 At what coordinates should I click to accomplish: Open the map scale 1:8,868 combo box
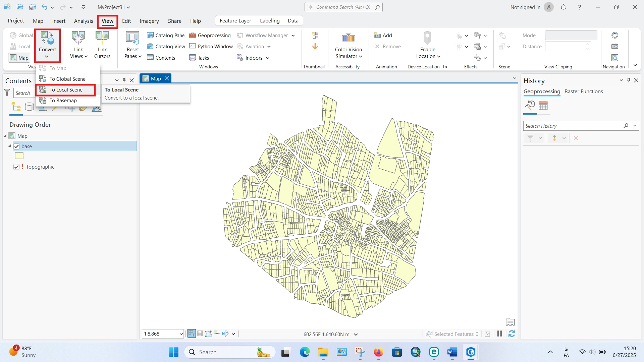(x=163, y=334)
